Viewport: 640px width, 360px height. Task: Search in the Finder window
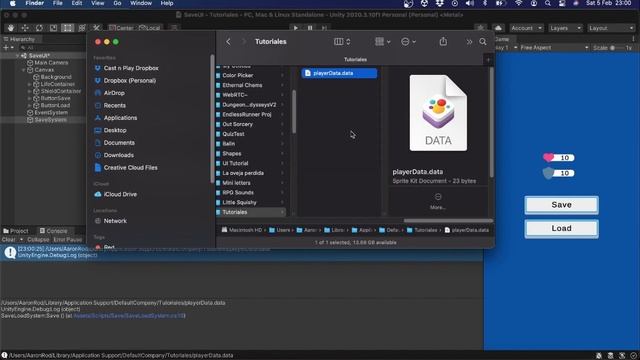coord(483,42)
